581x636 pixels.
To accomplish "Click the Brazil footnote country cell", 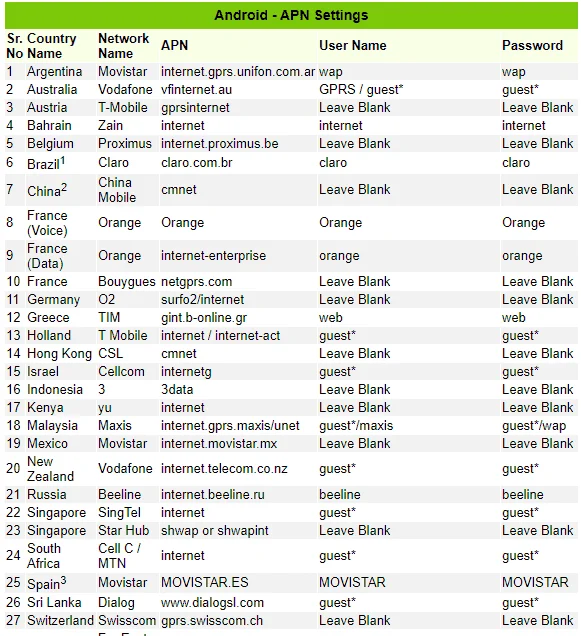I will [x=46, y=163].
